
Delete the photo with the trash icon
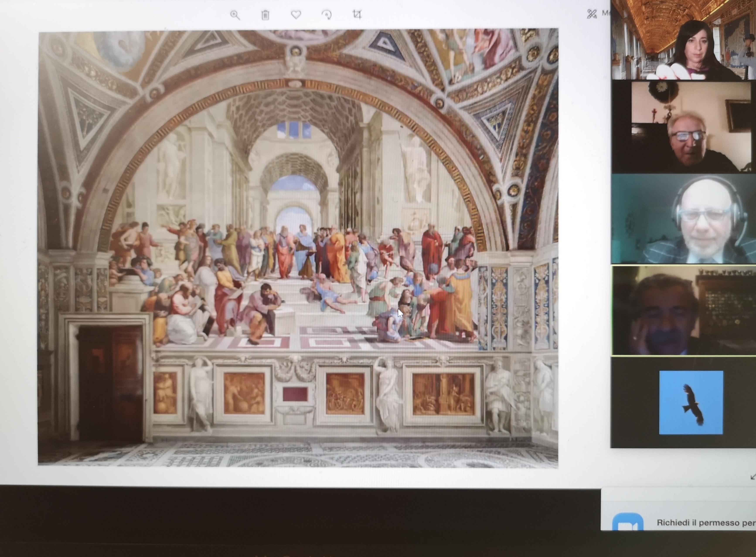(265, 15)
